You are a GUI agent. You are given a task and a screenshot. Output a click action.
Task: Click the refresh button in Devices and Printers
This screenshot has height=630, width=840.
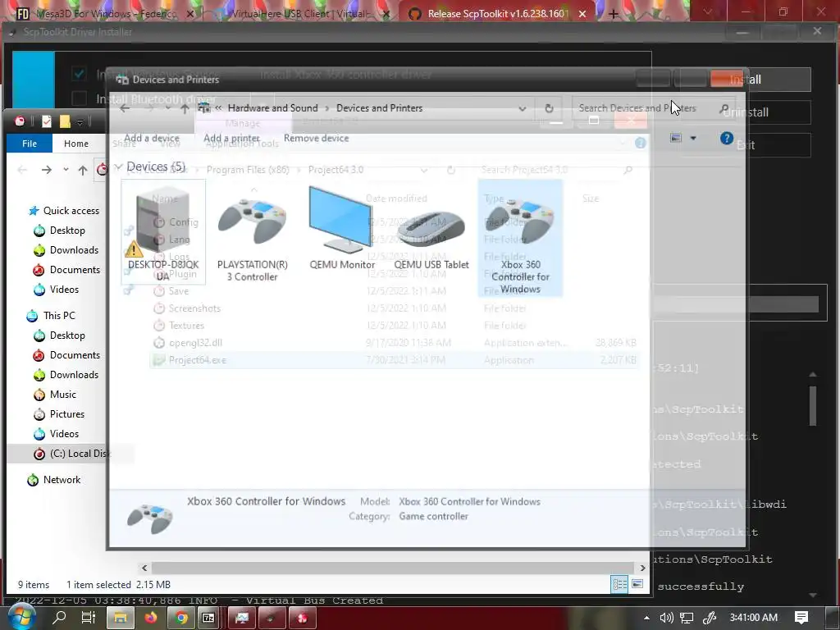pyautogui.click(x=549, y=108)
